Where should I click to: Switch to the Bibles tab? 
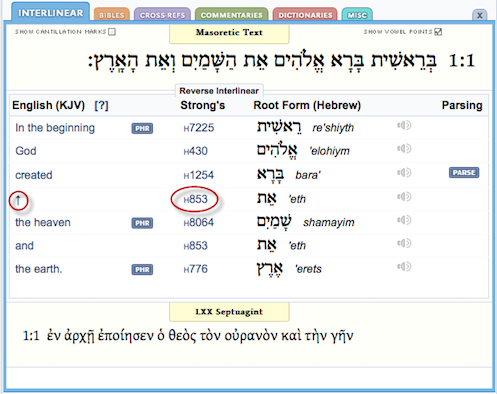pos(112,15)
